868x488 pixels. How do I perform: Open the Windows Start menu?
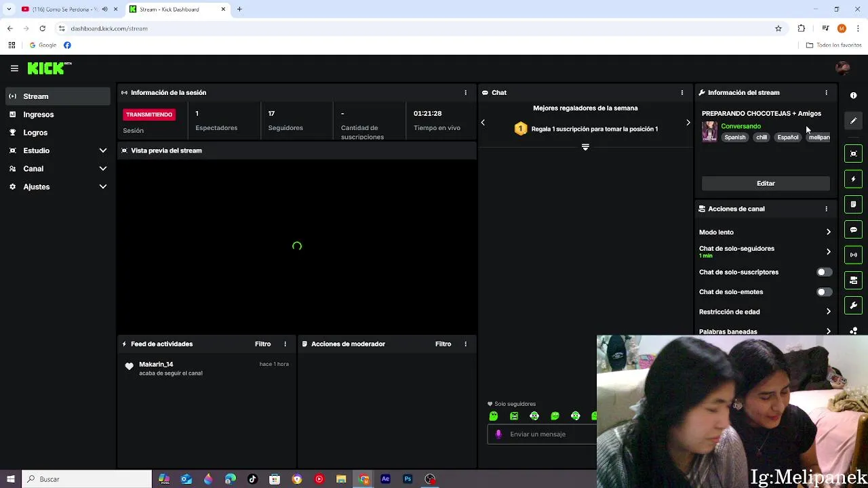click(11, 479)
